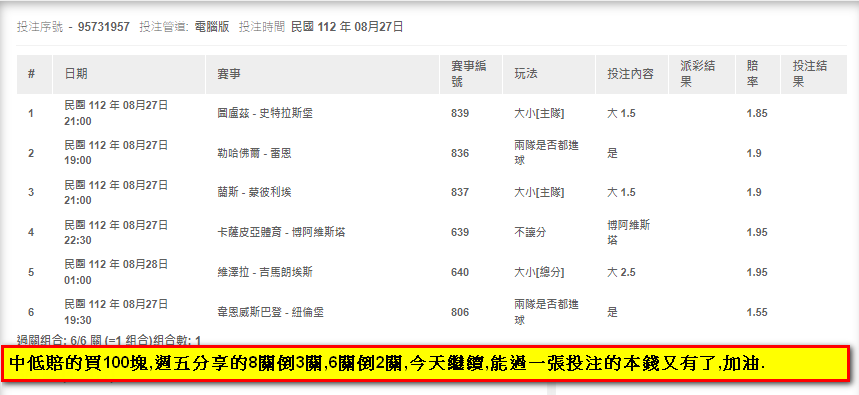This screenshot has width=859, height=395.
Task: Select bet serial number 95731957
Action: point(104,27)
